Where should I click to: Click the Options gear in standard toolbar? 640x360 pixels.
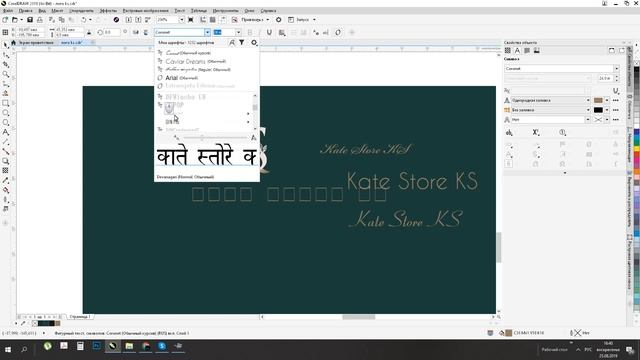[x=278, y=20]
